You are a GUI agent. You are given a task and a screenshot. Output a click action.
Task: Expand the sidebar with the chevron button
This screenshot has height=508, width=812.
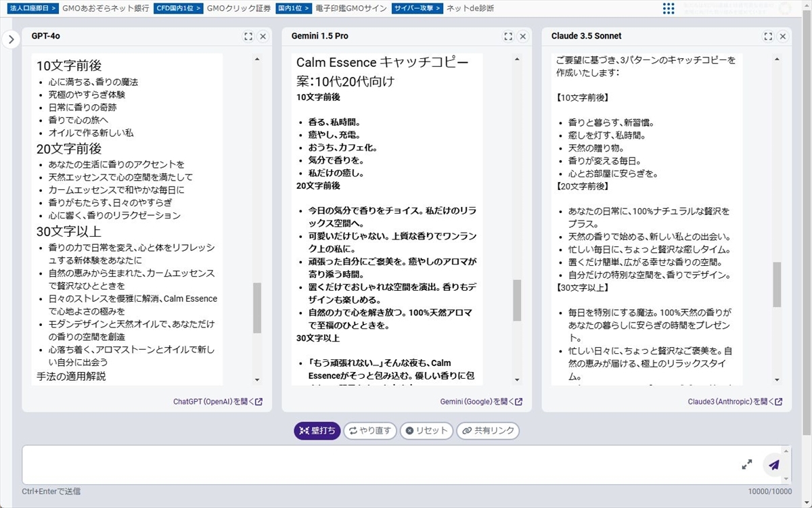click(11, 40)
